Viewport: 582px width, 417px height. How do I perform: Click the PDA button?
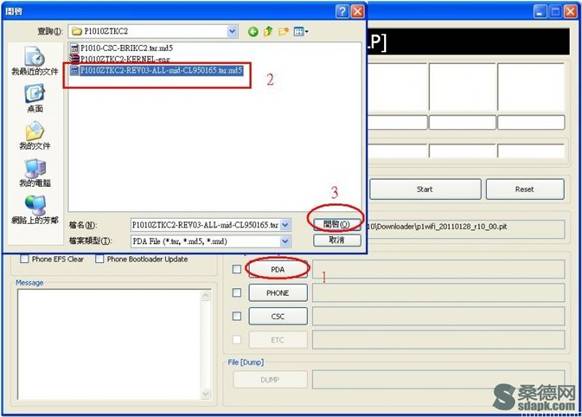278,269
